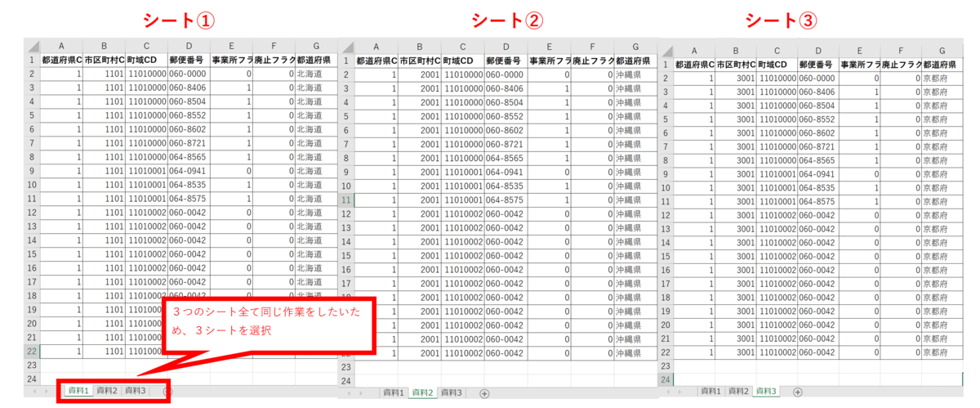Select cell 060-8602 in the 京都府 sheet
The height and width of the screenshot is (408, 980).
(818, 132)
